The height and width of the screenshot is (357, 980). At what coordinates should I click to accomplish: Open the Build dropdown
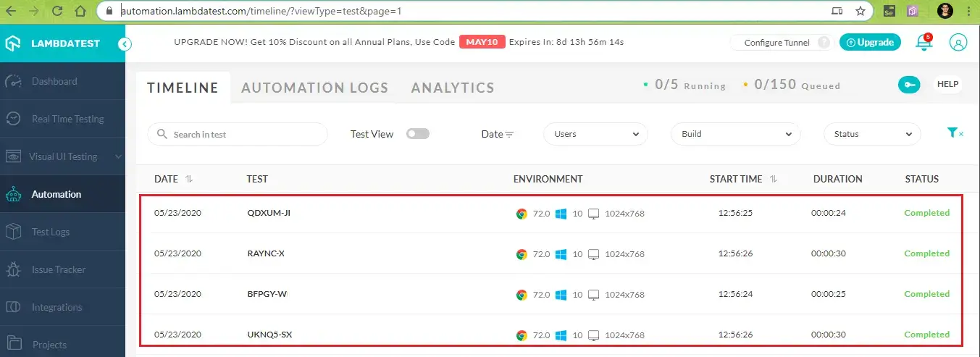735,134
